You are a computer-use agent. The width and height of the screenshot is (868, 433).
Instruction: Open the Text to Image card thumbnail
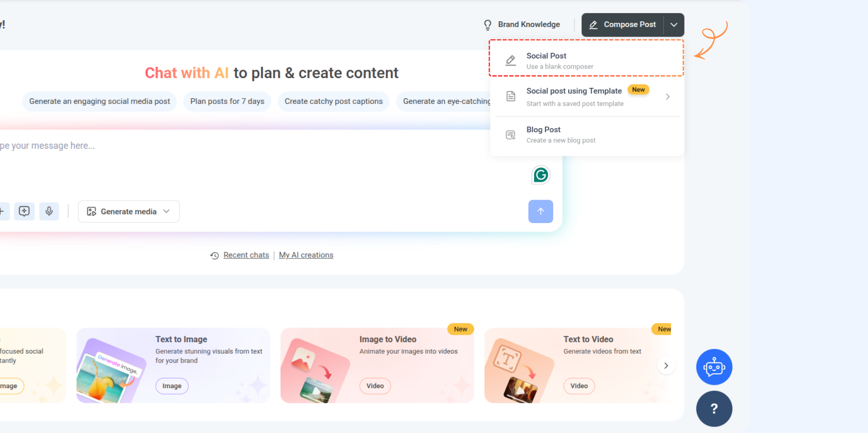pyautogui.click(x=111, y=369)
